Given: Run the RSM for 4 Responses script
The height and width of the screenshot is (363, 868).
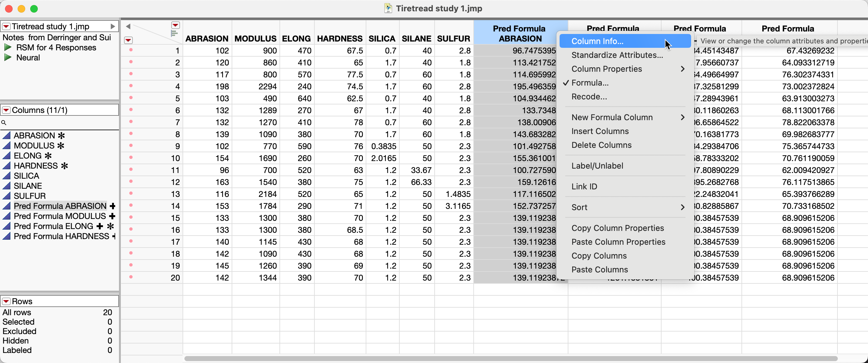Looking at the screenshot, I should pyautogui.click(x=8, y=47).
